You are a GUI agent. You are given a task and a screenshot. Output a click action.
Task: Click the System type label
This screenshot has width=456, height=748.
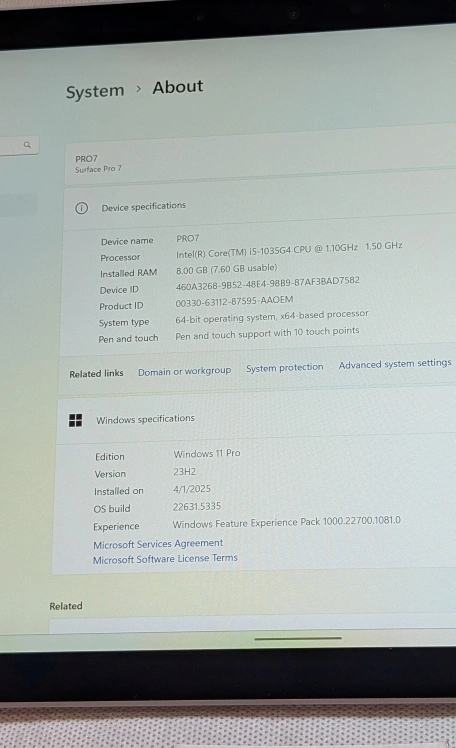pyautogui.click(x=124, y=322)
